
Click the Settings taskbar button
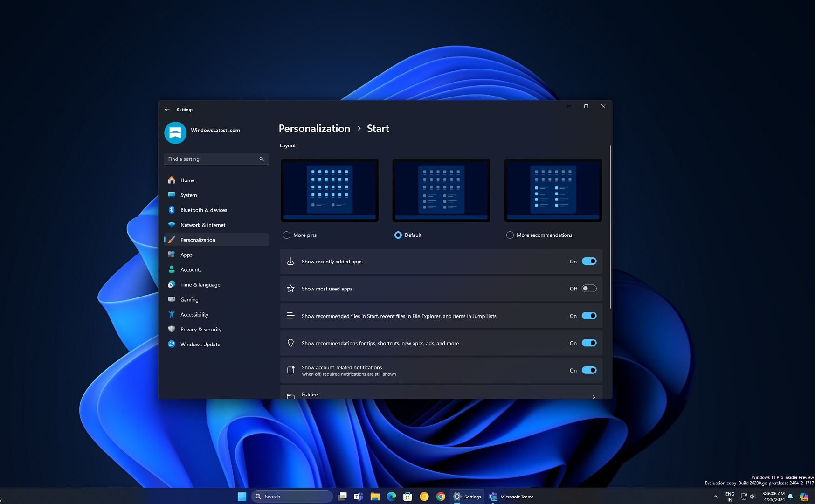tap(467, 497)
